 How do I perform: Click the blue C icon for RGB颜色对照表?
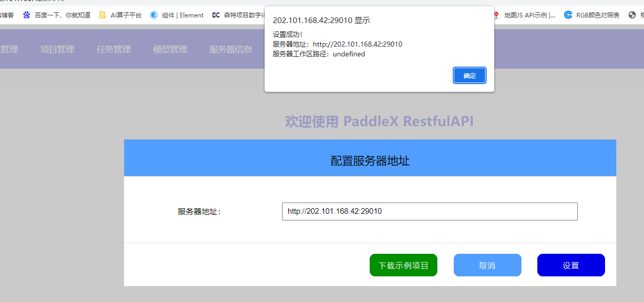[x=568, y=15]
